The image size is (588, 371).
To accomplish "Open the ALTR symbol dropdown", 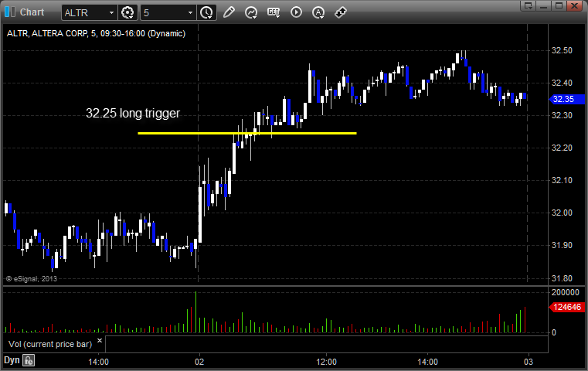I will click(111, 13).
